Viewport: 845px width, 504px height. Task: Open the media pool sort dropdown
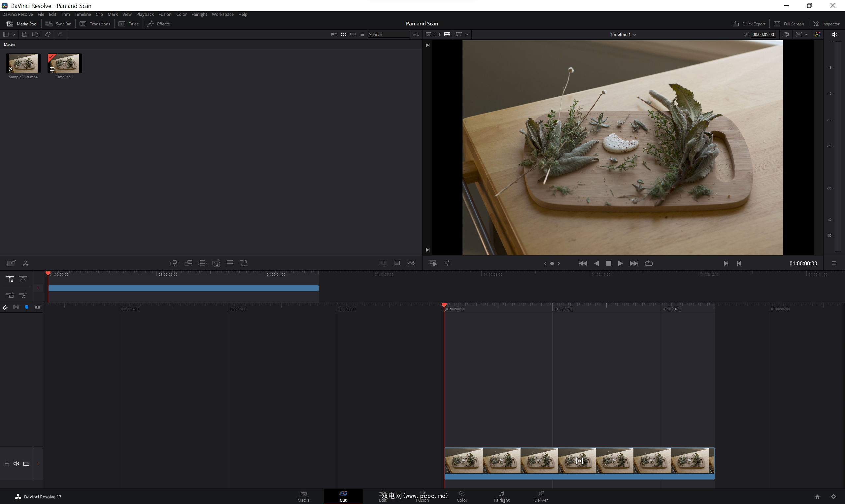416,34
